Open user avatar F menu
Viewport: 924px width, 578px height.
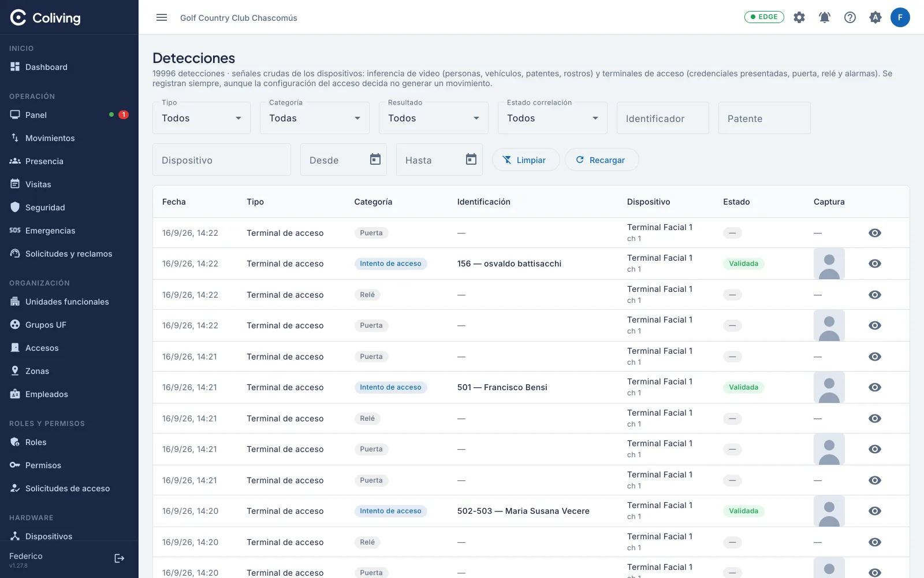[x=900, y=17]
